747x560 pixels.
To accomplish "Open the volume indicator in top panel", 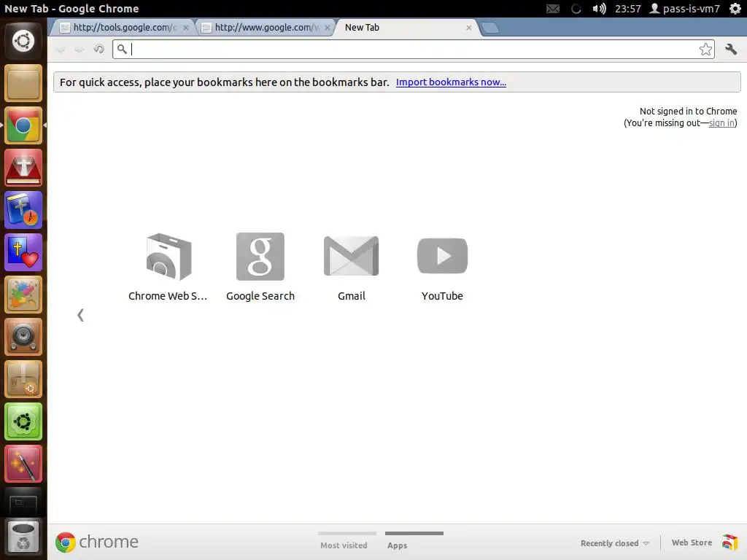I will (x=599, y=9).
